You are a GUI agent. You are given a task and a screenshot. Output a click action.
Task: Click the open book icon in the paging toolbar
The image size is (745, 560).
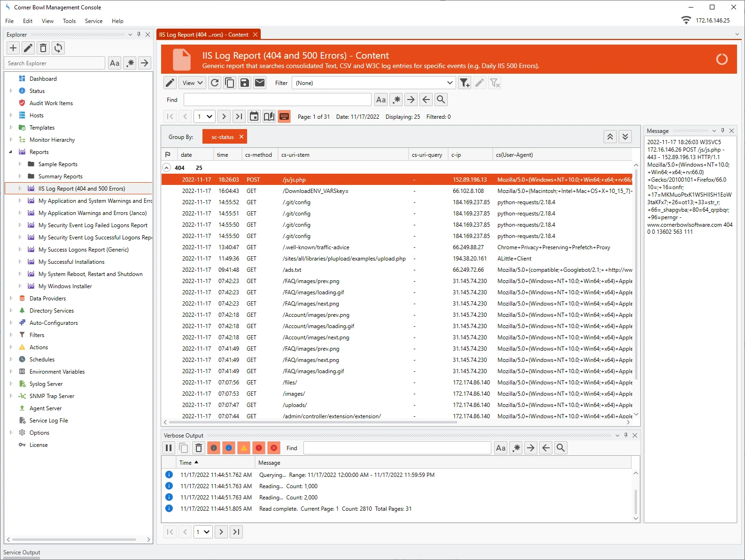coord(269,117)
